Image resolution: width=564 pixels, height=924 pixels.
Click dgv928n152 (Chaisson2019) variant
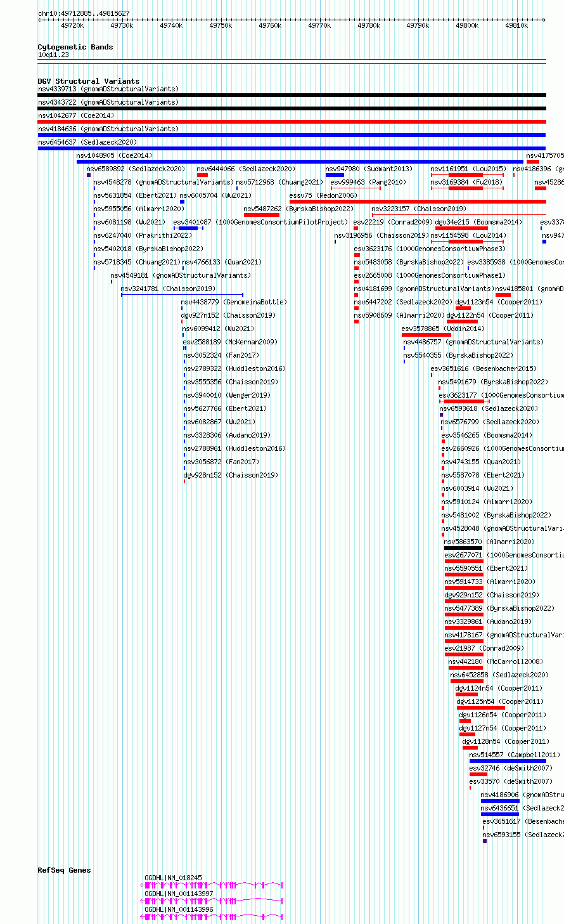pos(230,475)
